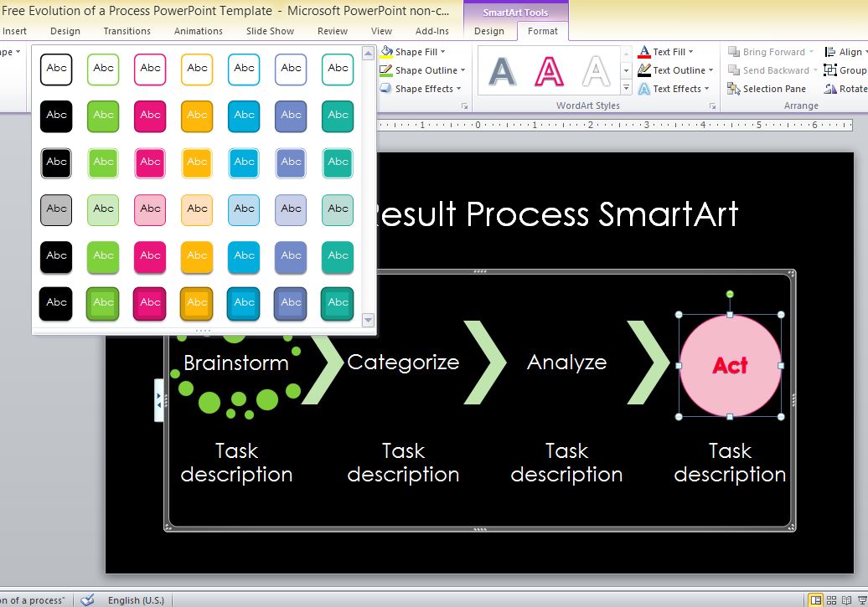Click the shape styles scrollbar down arrow
The width and height of the screenshot is (868, 607).
(368, 320)
